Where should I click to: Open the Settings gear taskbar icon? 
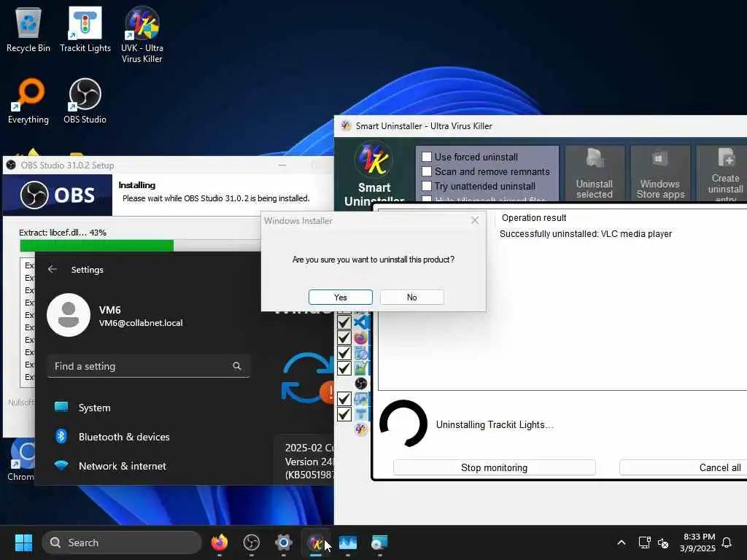284,542
